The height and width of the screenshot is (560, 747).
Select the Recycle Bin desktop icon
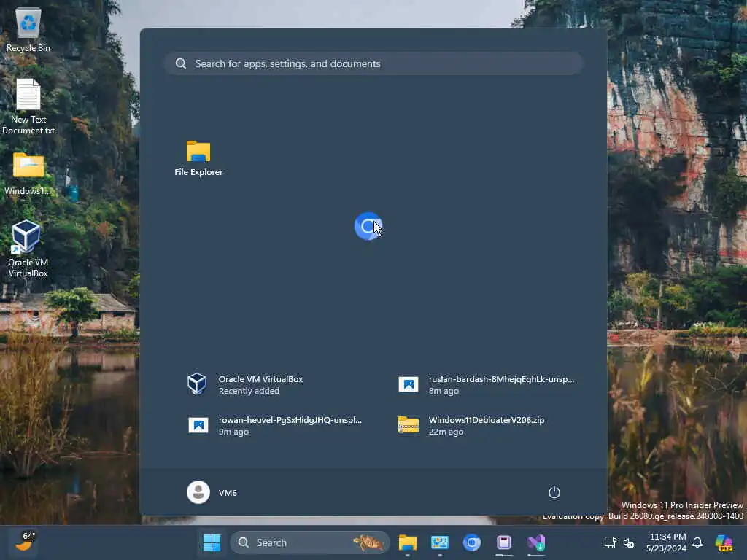[28, 30]
